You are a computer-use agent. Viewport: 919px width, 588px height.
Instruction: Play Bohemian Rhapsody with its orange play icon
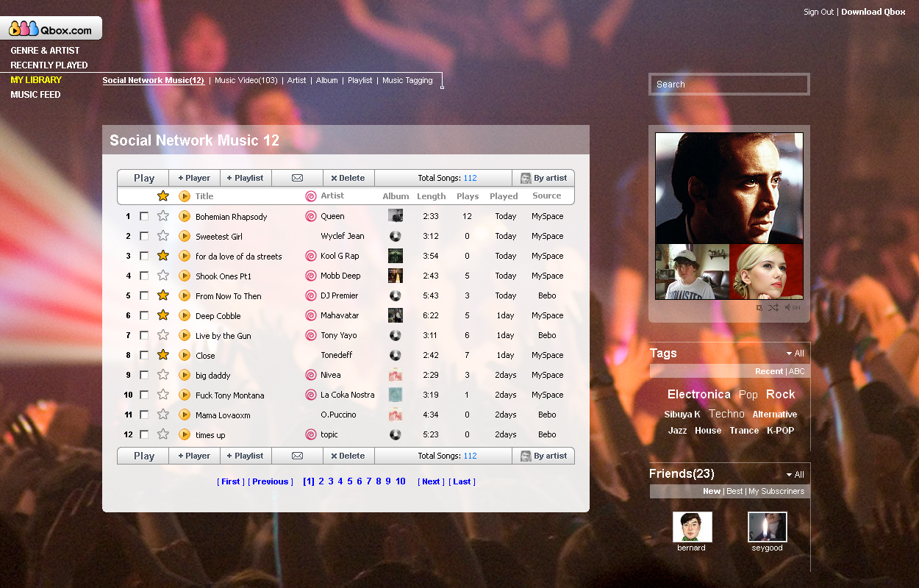[x=185, y=216]
